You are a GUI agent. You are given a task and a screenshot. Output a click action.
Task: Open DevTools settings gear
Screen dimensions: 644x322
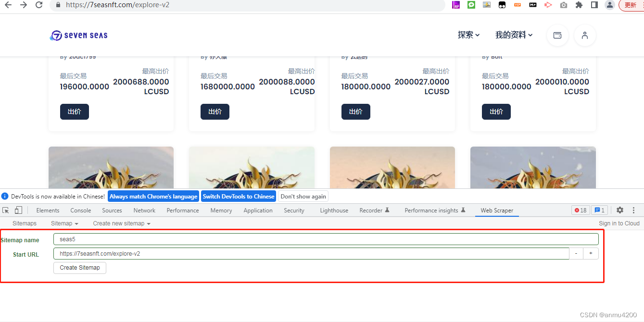click(x=620, y=211)
